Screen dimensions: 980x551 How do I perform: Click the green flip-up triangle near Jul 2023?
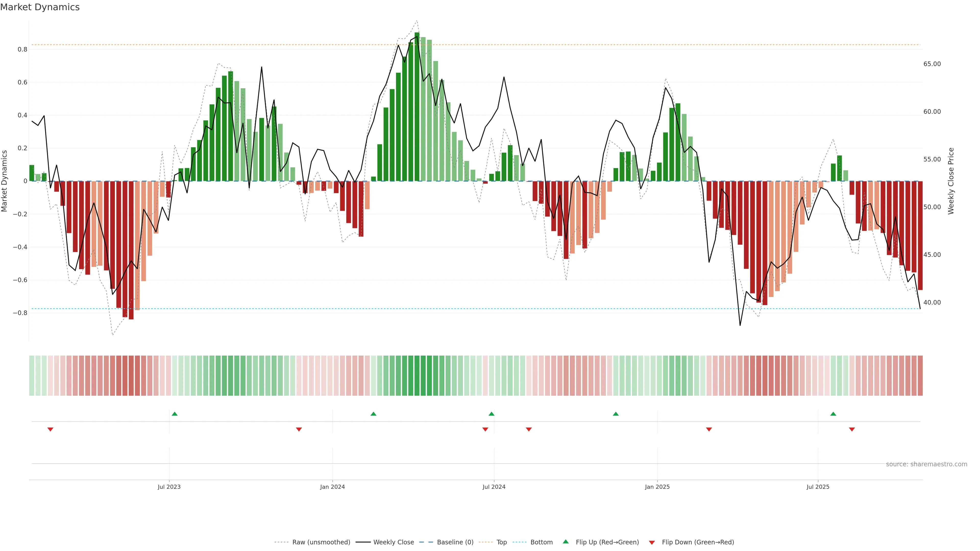(175, 414)
